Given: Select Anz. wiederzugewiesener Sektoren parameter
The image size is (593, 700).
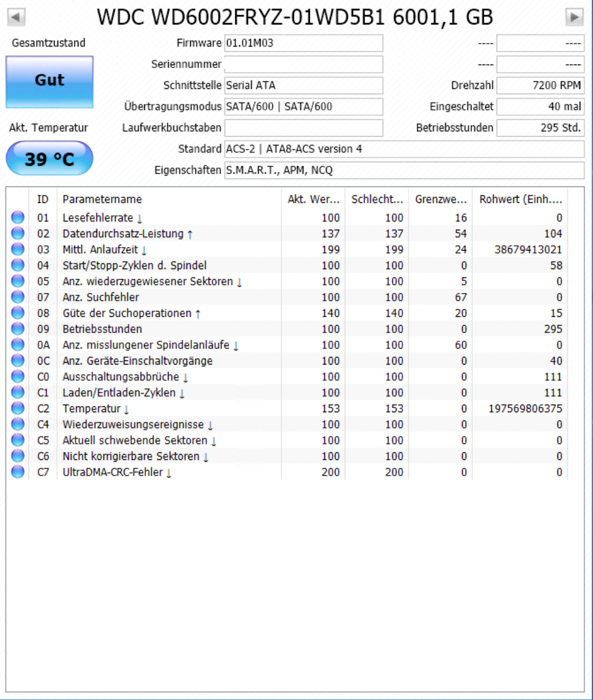Looking at the screenshot, I should (152, 281).
